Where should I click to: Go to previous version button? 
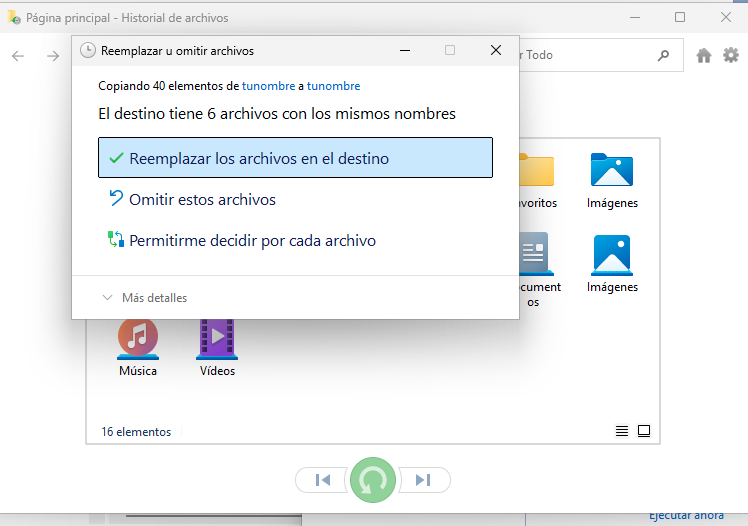tap(322, 480)
